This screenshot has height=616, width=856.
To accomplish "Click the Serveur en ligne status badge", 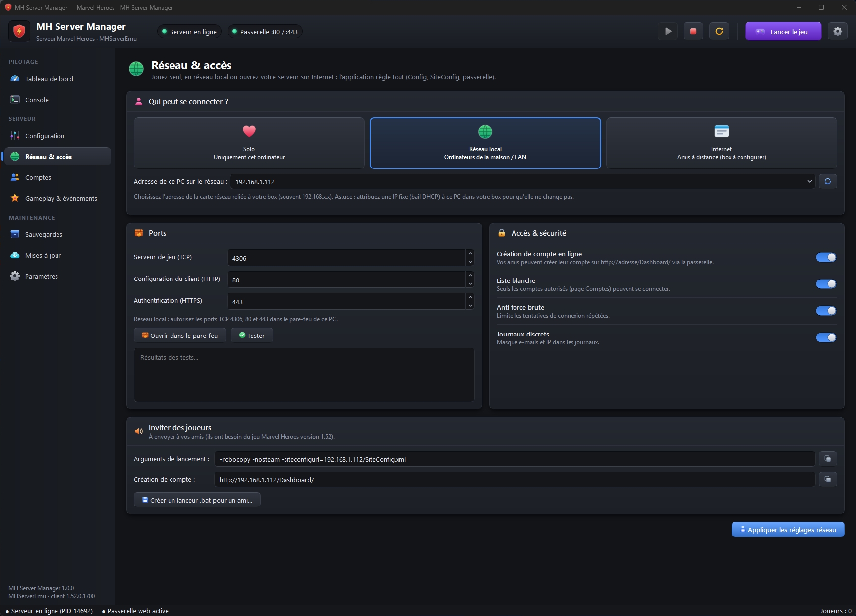I will (x=189, y=32).
